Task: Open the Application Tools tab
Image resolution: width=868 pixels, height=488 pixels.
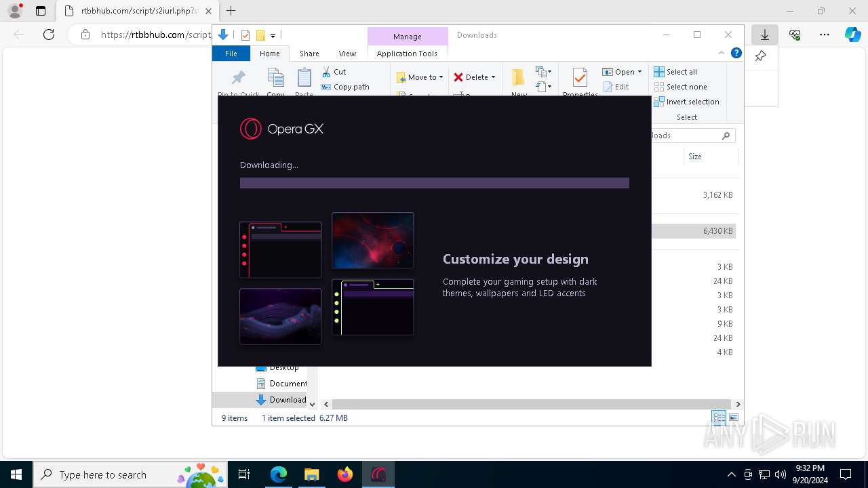Action: [407, 54]
